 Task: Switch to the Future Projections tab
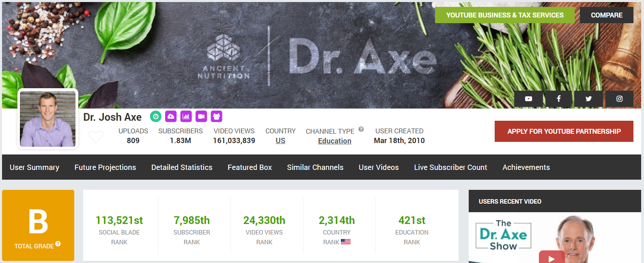105,167
